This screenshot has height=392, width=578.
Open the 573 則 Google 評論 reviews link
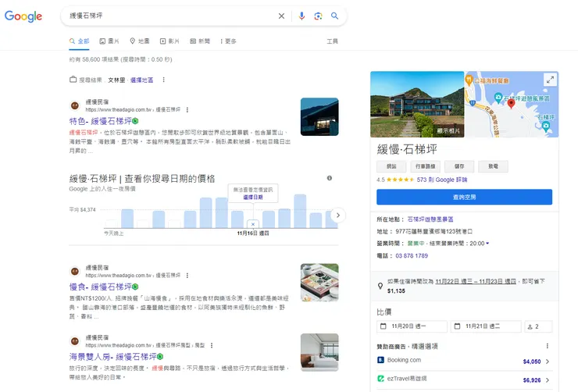[442, 180]
